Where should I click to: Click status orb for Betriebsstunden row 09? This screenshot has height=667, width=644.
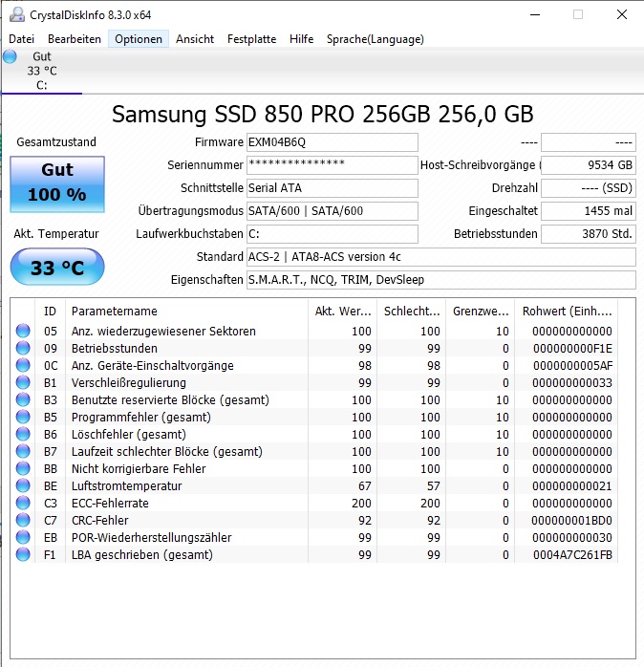point(23,348)
